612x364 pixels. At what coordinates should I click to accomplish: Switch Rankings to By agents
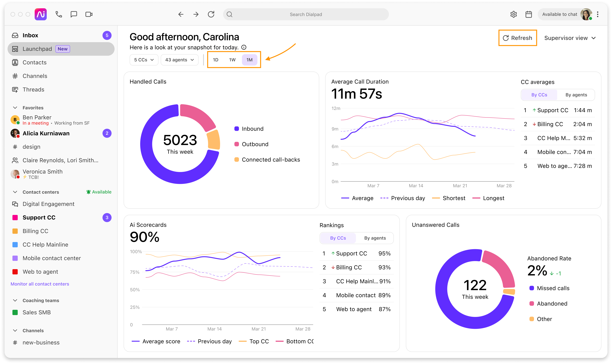pos(375,238)
